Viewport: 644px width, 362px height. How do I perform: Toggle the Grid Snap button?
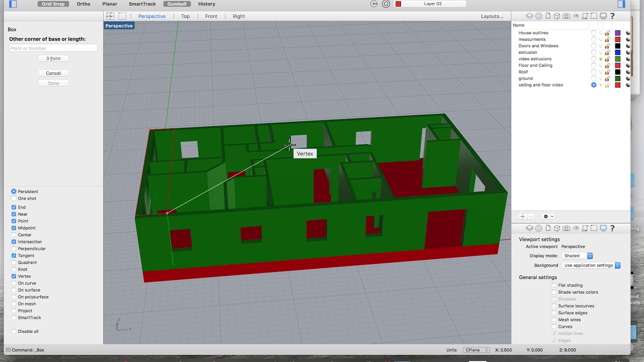[53, 4]
